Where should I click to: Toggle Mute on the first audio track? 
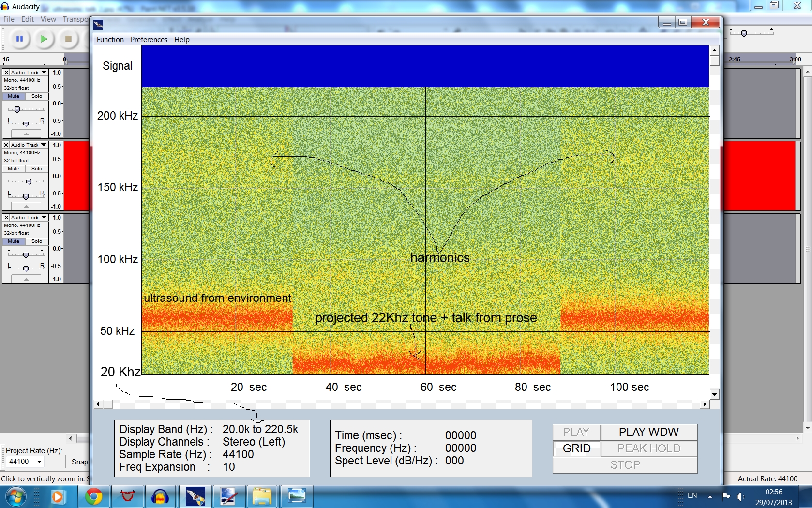coord(14,96)
